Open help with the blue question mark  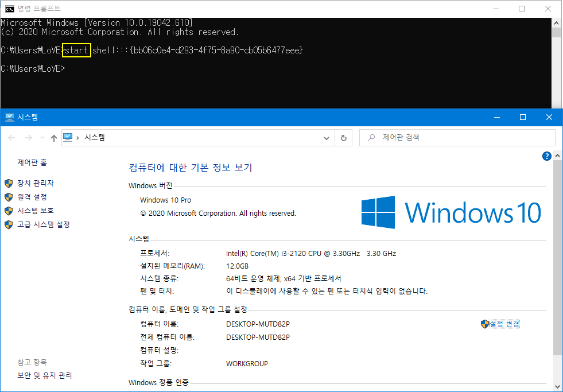point(546,156)
